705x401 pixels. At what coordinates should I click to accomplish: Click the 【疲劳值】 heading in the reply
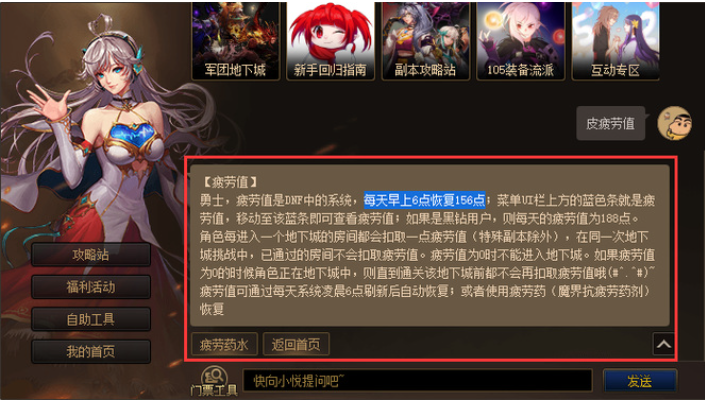230,182
